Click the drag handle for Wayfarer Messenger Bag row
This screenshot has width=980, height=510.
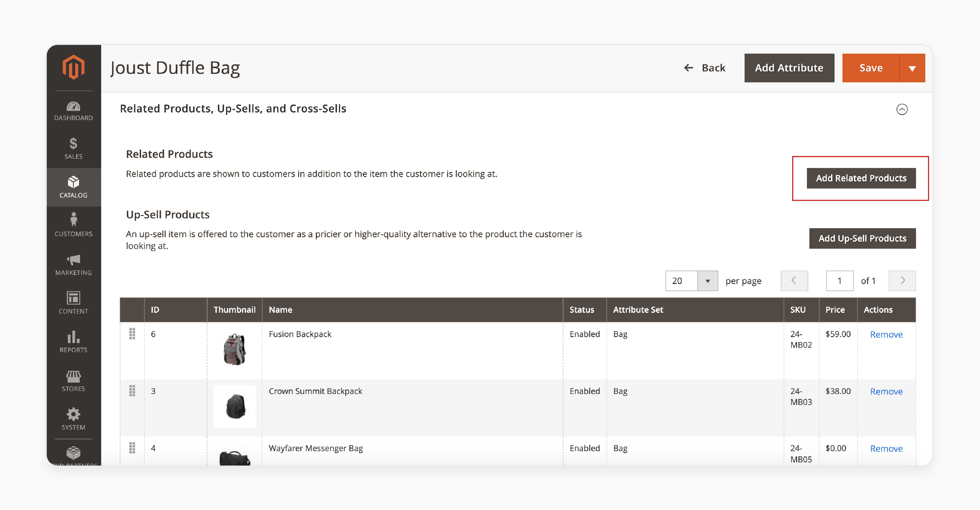132,448
